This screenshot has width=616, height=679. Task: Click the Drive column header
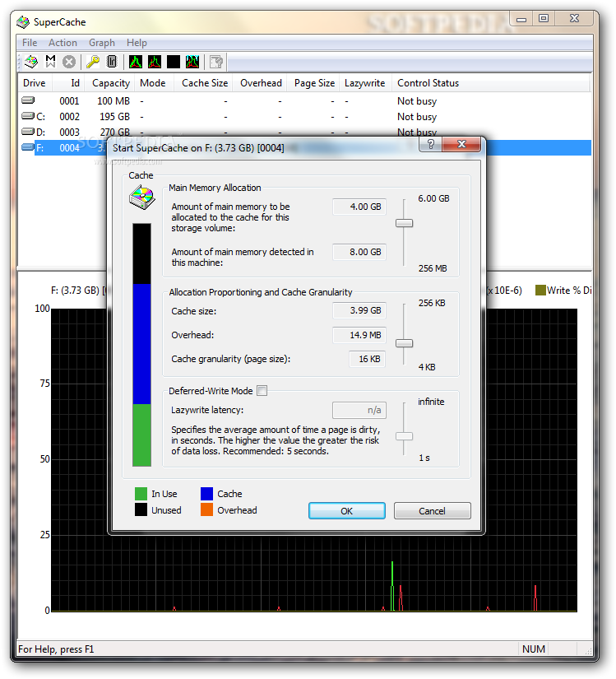[35, 83]
